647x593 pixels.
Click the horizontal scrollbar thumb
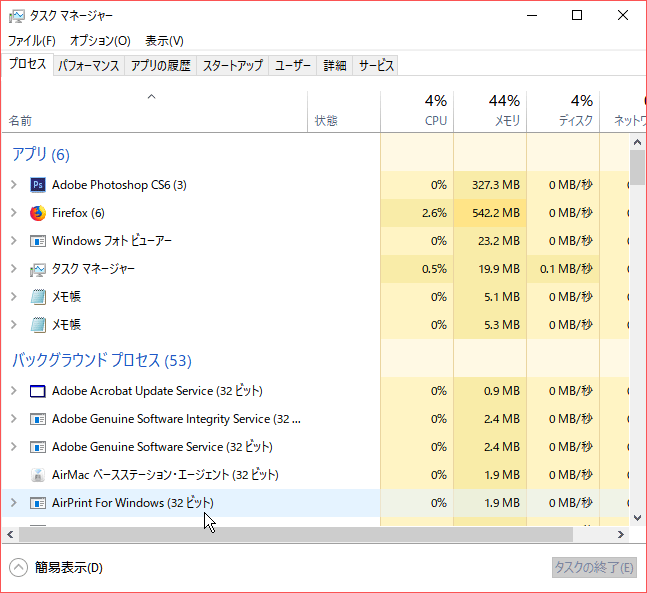click(296, 535)
